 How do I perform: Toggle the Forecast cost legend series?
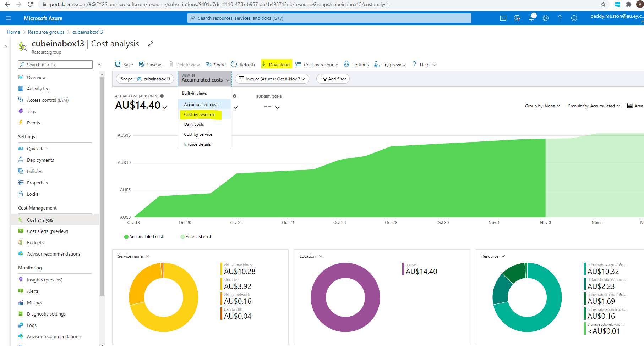196,237
